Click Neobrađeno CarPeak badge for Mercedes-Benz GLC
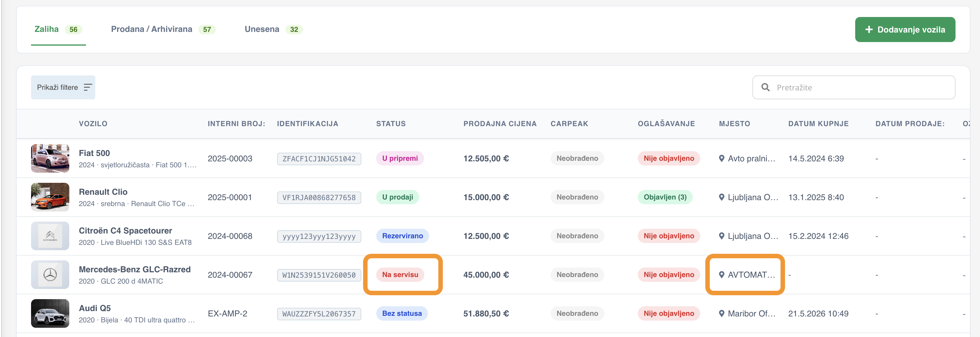Viewport: 980px width, 337px height. pyautogui.click(x=577, y=275)
